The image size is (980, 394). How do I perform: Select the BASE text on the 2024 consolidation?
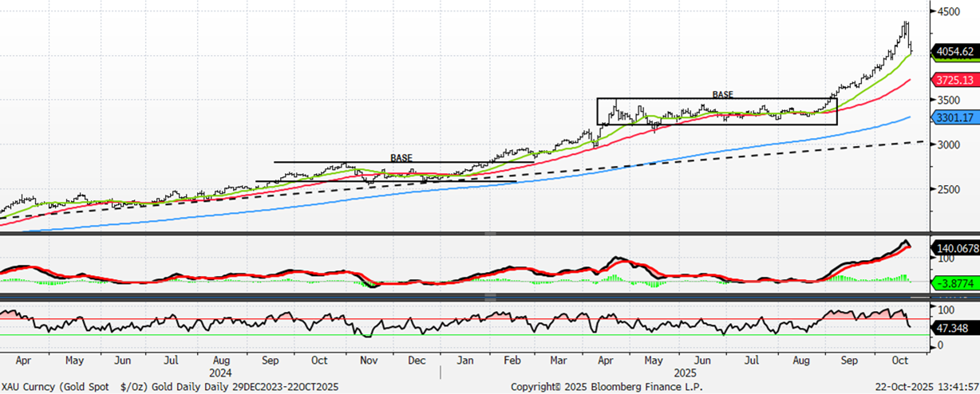point(401,158)
